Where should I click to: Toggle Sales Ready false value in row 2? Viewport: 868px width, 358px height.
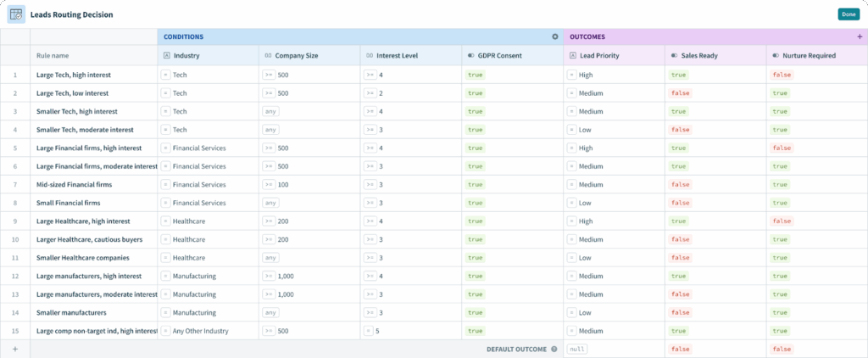coord(679,93)
